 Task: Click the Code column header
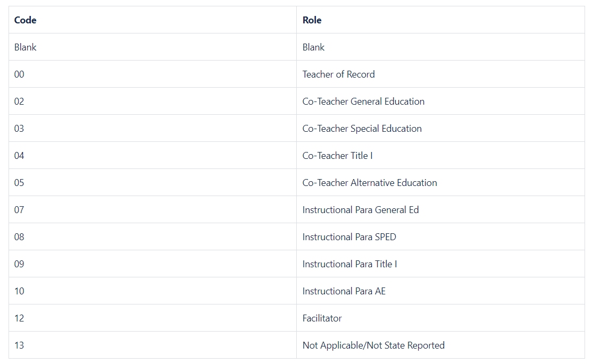point(26,20)
